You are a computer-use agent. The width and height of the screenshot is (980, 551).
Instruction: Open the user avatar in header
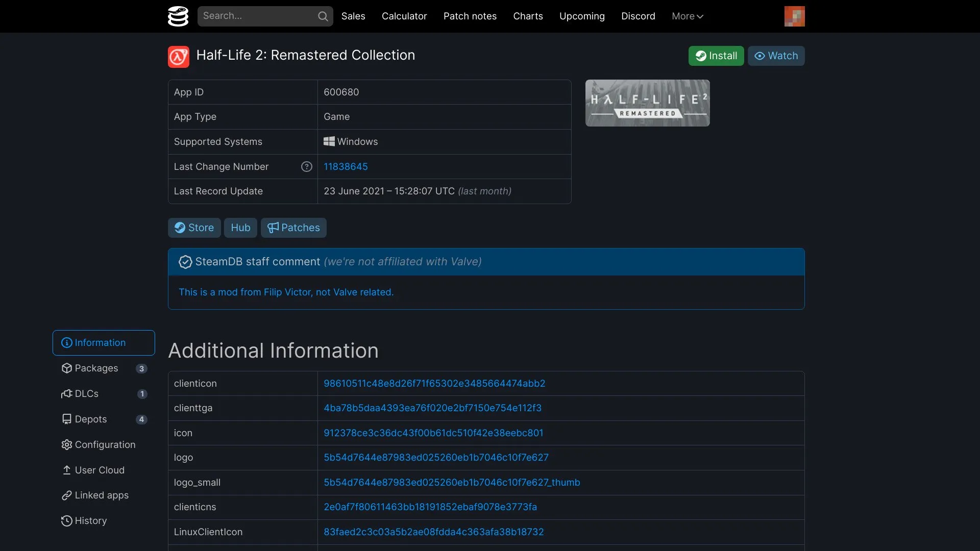[x=794, y=16]
